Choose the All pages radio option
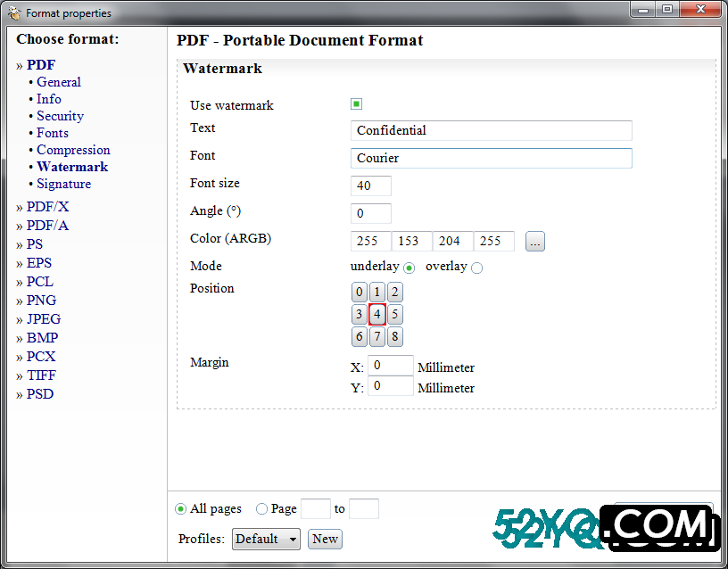 click(180, 509)
